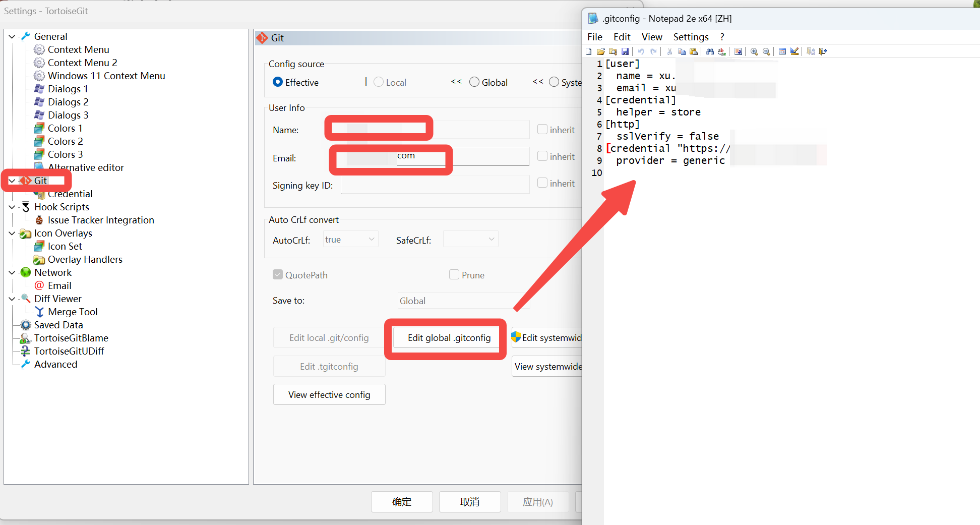Click the Dialogs 1 windows-flag icon

[x=39, y=89]
